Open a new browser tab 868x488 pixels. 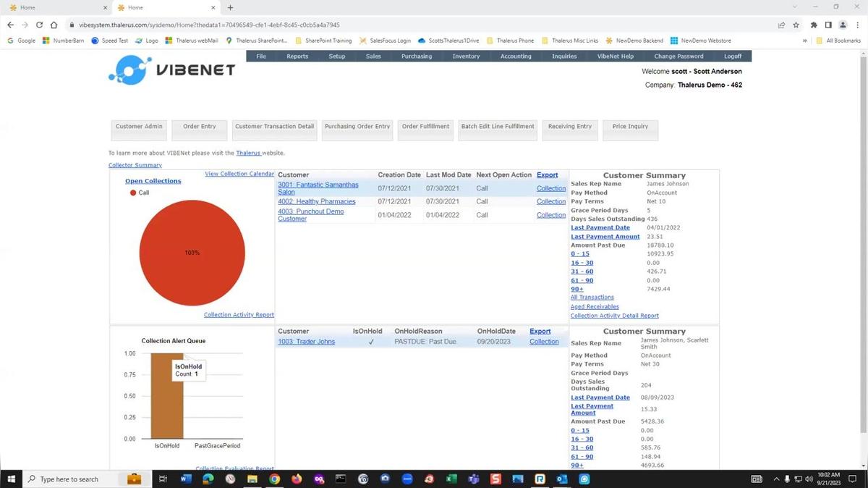tap(230, 7)
